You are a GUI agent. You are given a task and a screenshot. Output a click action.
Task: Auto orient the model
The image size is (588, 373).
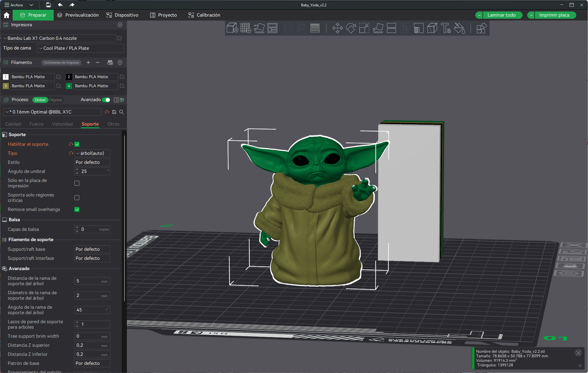click(259, 28)
